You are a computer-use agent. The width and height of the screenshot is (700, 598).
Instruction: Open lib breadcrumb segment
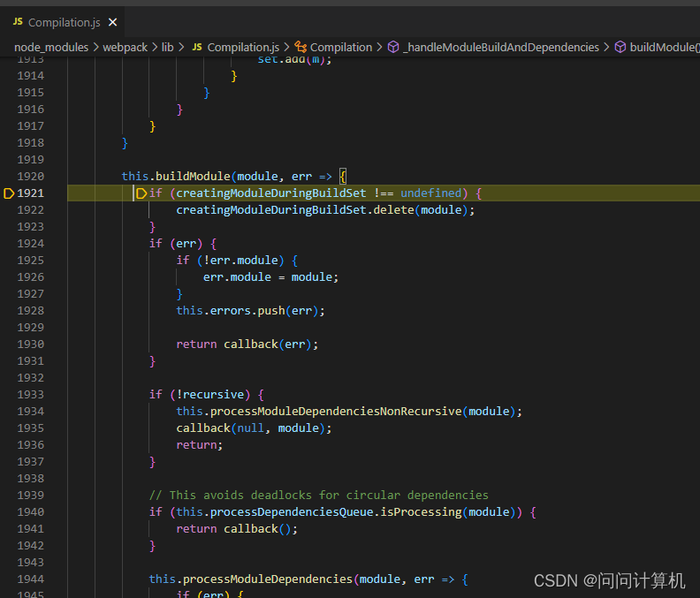pos(167,48)
